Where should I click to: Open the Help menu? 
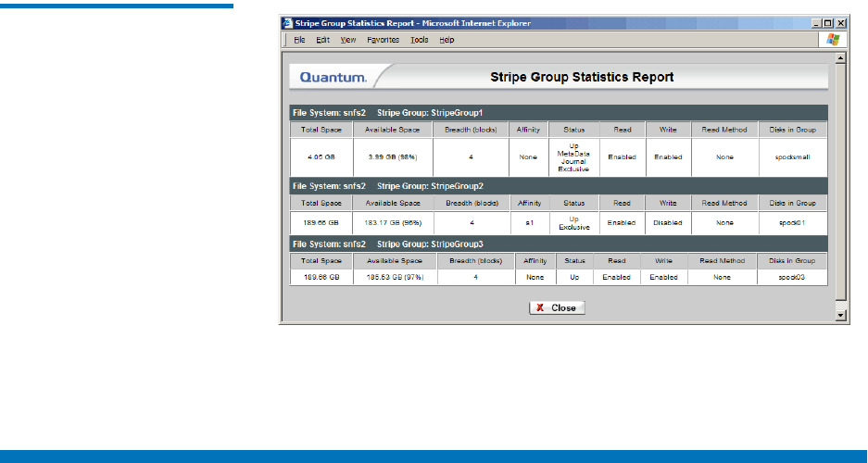(x=447, y=40)
